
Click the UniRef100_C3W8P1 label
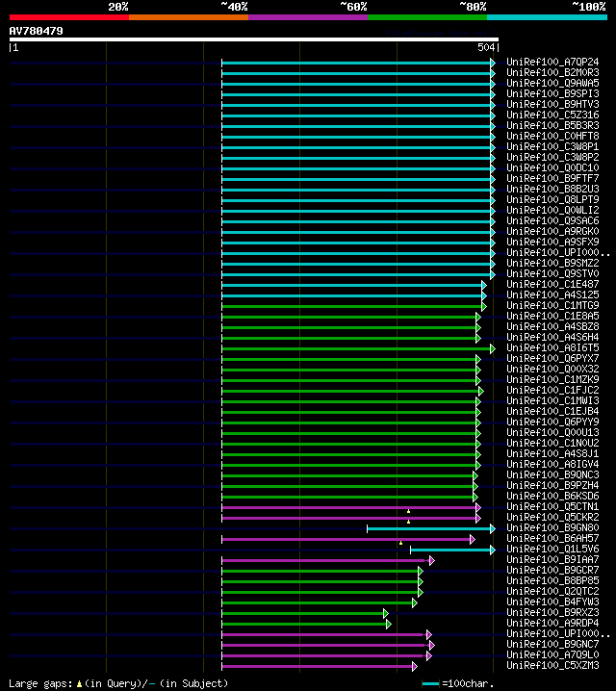pos(552,146)
